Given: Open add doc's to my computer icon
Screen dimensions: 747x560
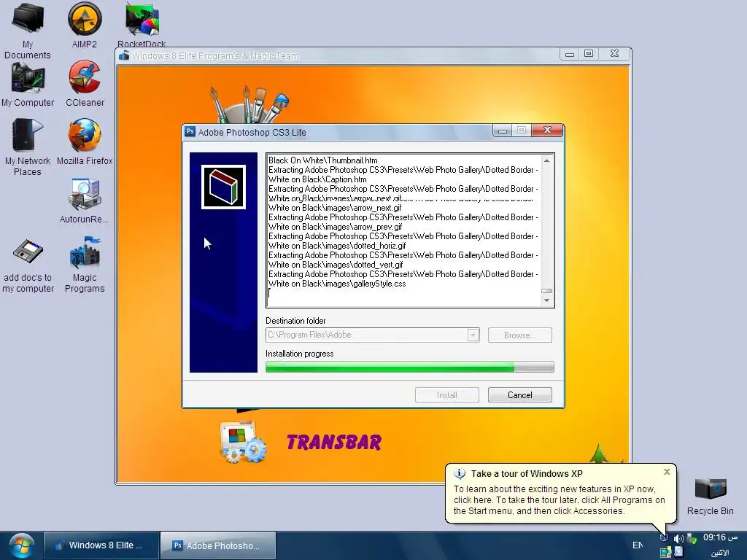Looking at the screenshot, I should click(x=28, y=265).
